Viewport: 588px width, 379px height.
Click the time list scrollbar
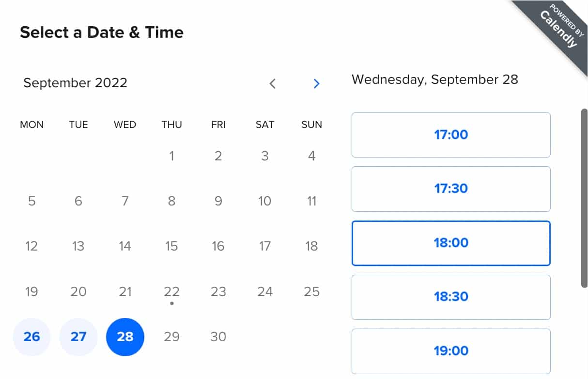(584, 198)
